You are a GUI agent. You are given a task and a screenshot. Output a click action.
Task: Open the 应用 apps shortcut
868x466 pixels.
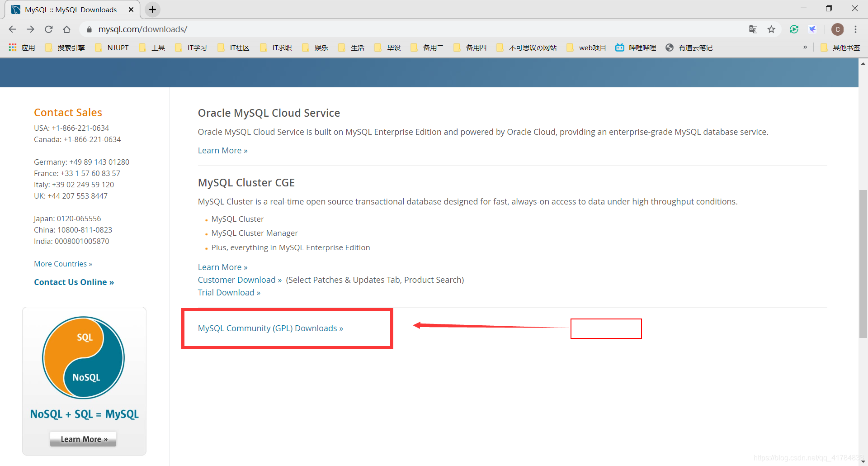22,48
